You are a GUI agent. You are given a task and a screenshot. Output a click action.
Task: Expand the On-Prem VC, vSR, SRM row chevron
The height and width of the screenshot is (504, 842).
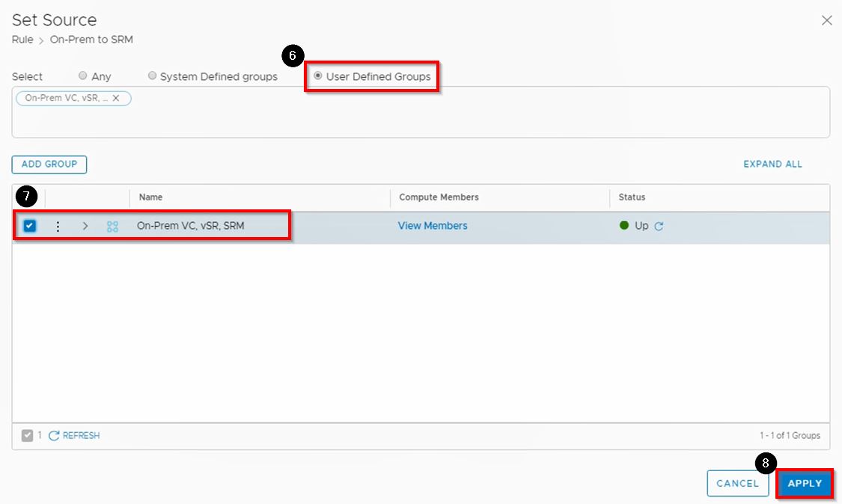click(85, 226)
